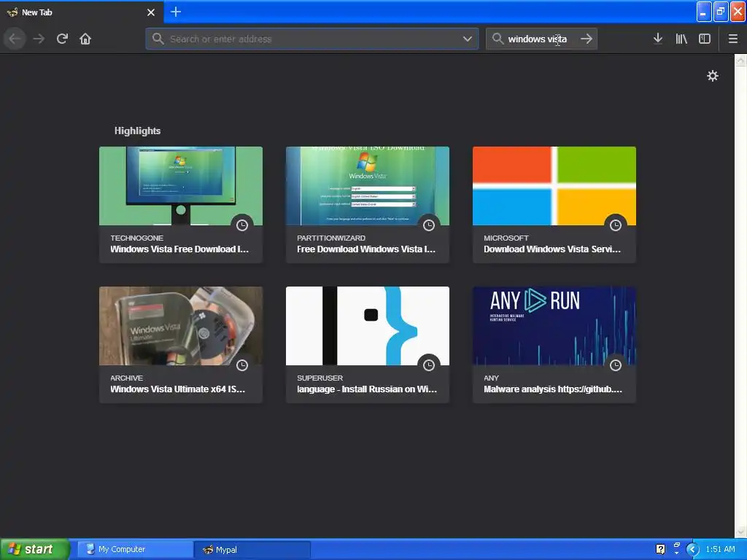
Task: Focus the 'Search or enter address' field
Action: point(312,39)
